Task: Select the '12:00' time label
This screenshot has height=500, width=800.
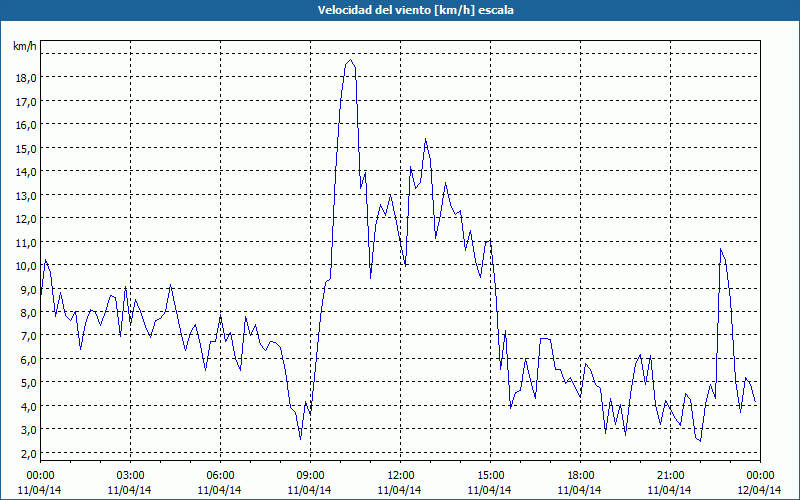Action: [401, 476]
